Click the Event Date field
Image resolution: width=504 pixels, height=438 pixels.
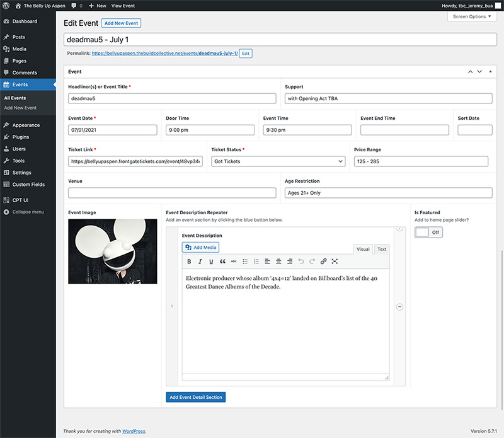tap(113, 130)
